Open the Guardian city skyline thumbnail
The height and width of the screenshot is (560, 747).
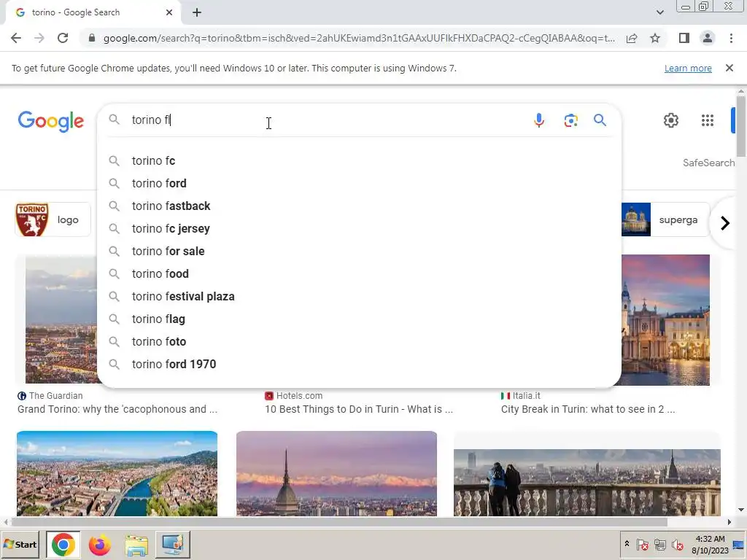61,319
